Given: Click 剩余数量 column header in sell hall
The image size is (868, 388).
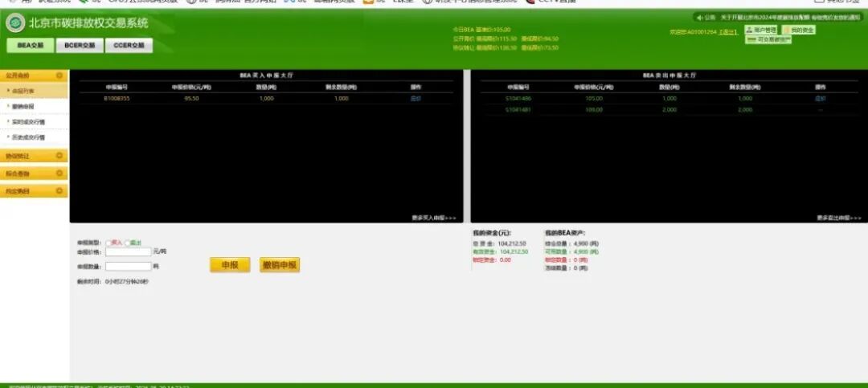Looking at the screenshot, I should pyautogui.click(x=744, y=87).
